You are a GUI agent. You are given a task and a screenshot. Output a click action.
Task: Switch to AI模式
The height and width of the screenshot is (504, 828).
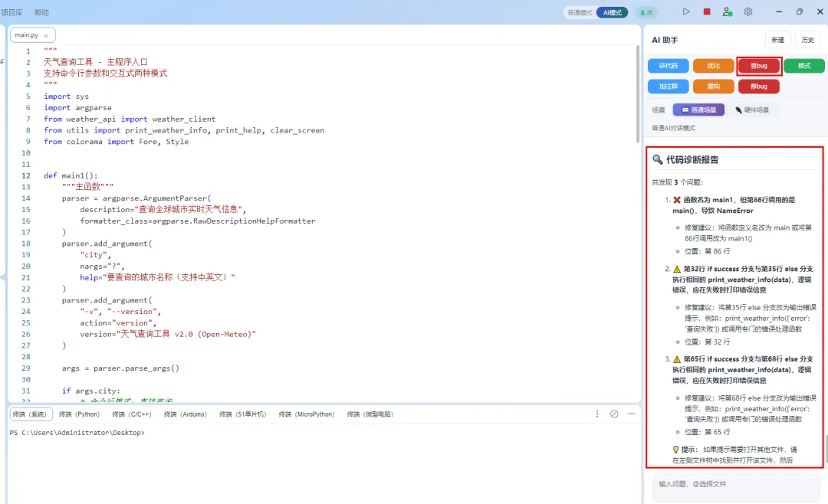[x=613, y=13]
